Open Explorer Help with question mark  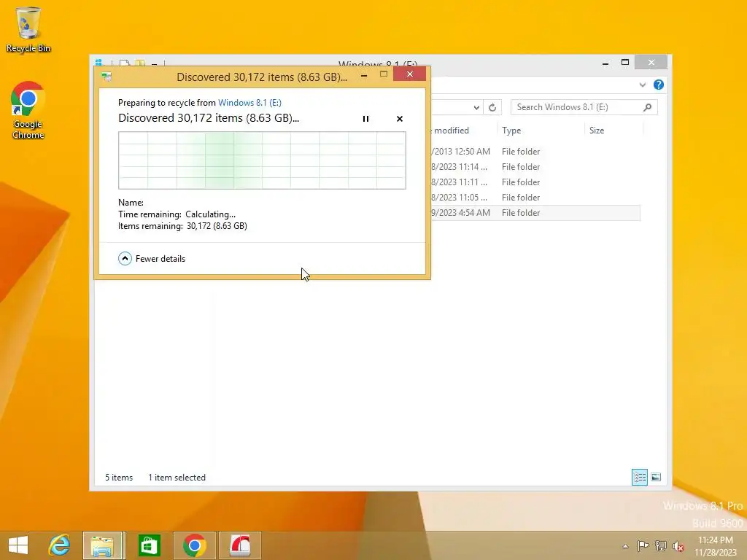click(x=659, y=85)
